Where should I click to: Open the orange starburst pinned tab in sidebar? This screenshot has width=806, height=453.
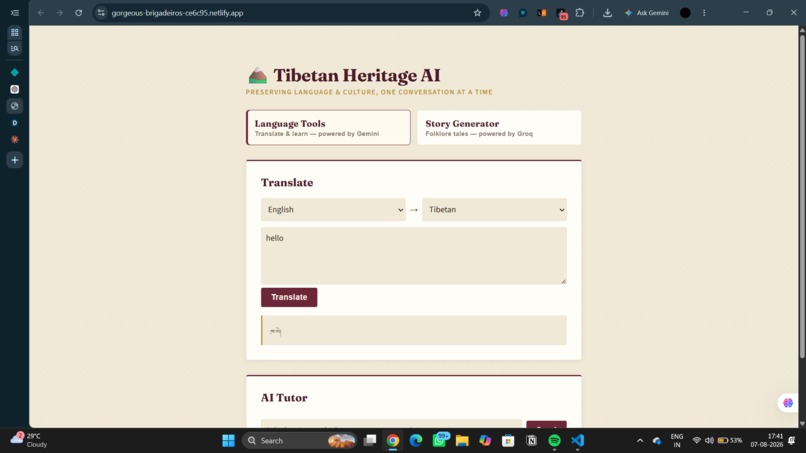[14, 139]
